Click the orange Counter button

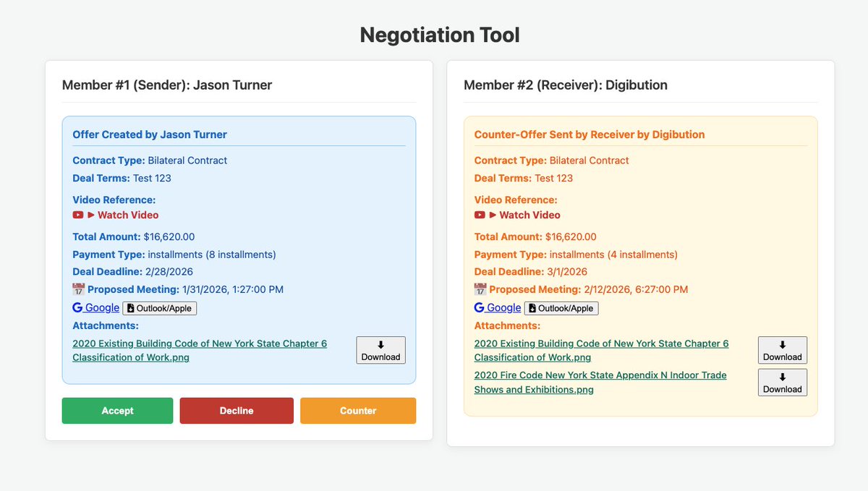tap(358, 411)
